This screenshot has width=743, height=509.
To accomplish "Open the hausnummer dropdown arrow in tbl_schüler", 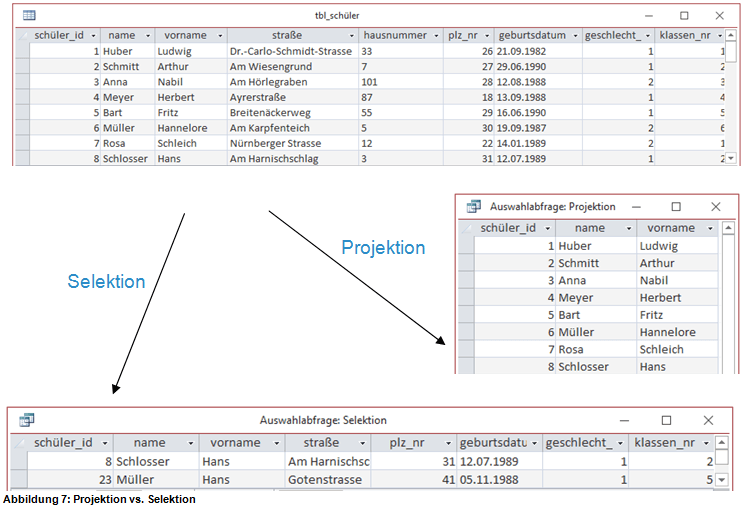I will 435,35.
